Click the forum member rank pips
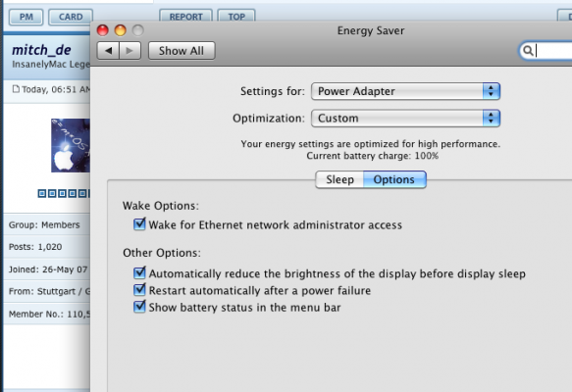 click(x=64, y=193)
